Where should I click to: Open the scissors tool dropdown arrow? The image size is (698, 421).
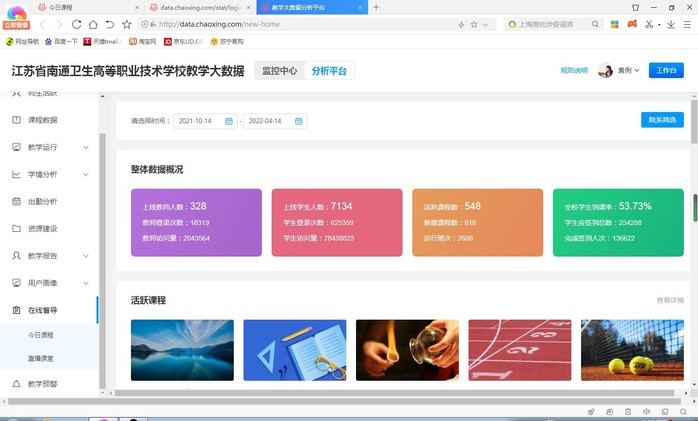[x=659, y=24]
